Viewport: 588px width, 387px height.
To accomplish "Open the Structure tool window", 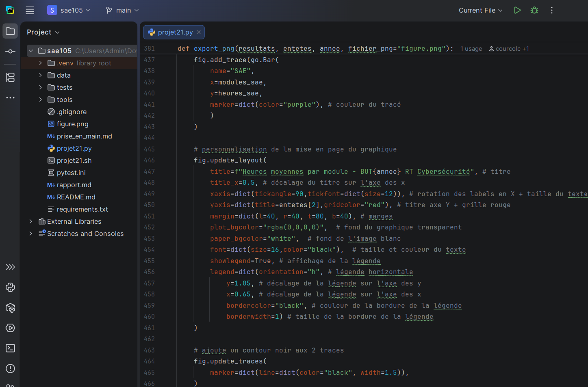I will pyautogui.click(x=10, y=77).
